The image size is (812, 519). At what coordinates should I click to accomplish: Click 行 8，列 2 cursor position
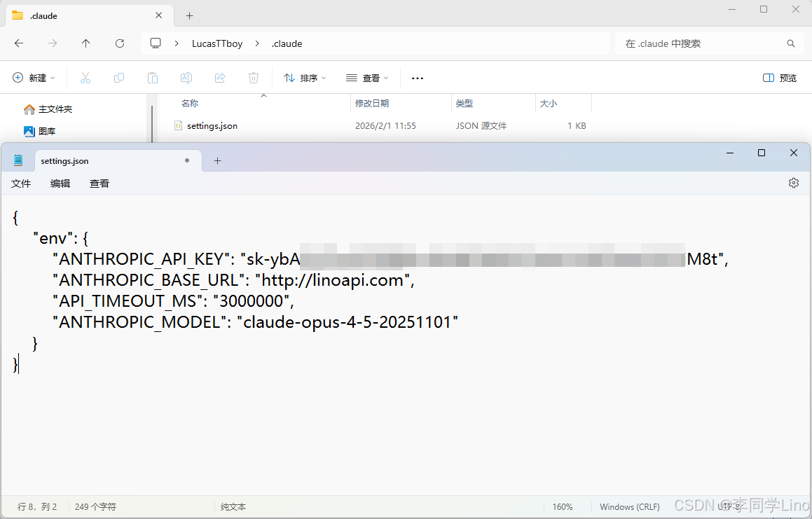pos(37,506)
